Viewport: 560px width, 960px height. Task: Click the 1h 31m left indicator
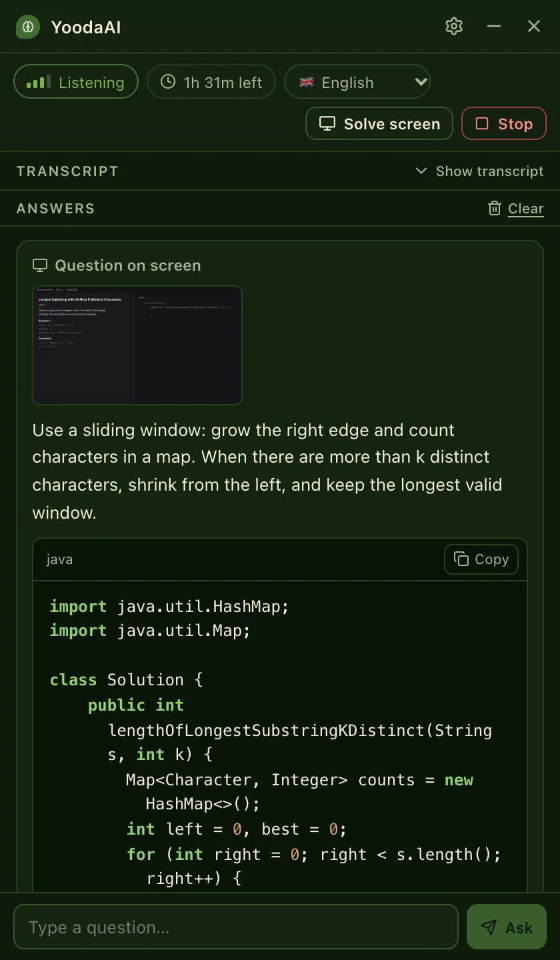pos(211,82)
